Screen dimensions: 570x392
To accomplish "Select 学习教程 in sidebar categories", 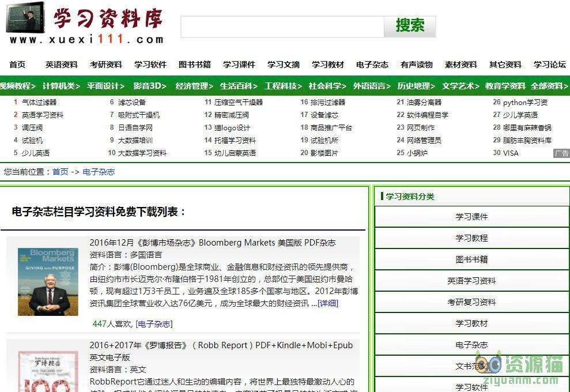I will (471, 238).
